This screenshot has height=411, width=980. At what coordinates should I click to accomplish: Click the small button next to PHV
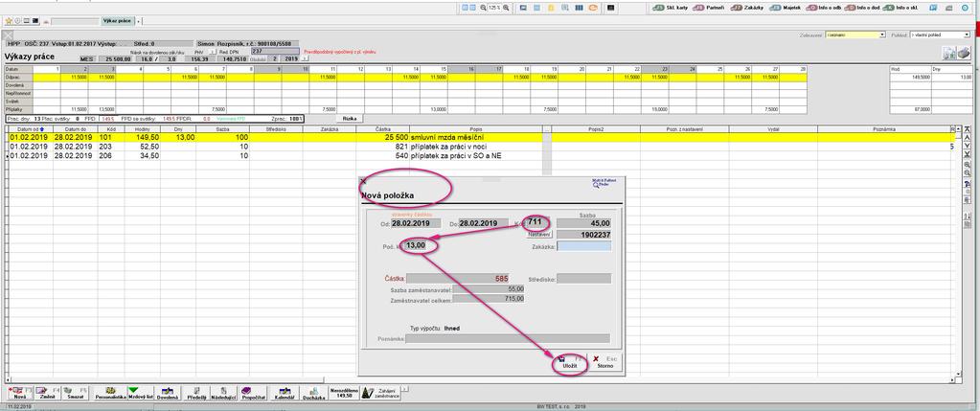click(x=213, y=52)
